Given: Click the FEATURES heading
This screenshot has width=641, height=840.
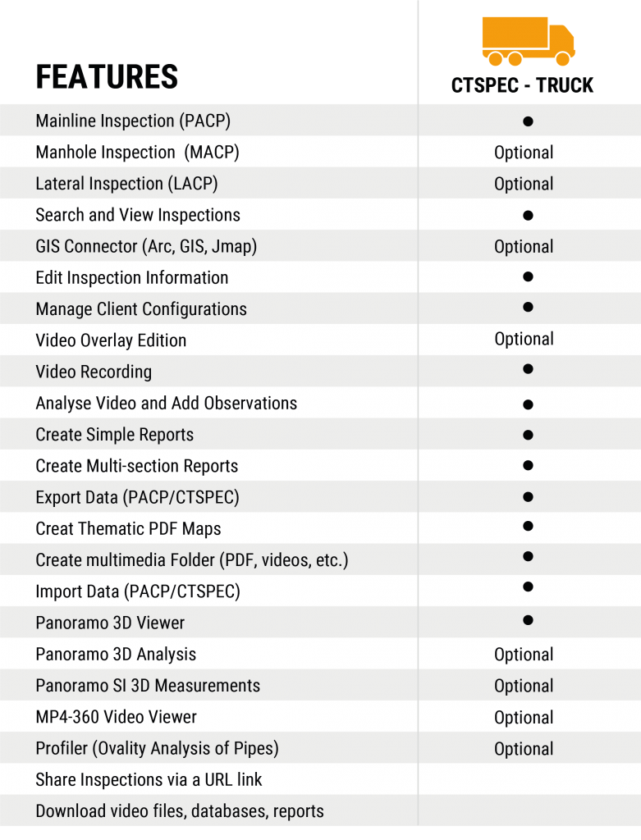Looking at the screenshot, I should click(x=107, y=77).
